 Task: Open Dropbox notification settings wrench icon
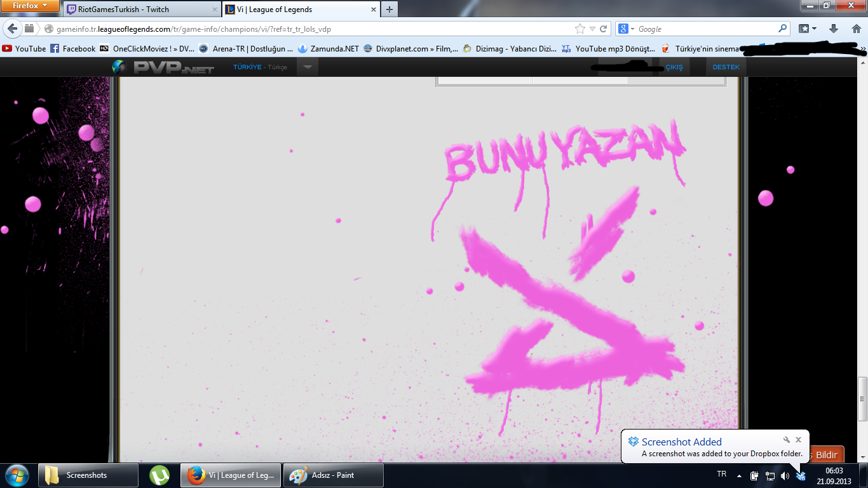(786, 439)
